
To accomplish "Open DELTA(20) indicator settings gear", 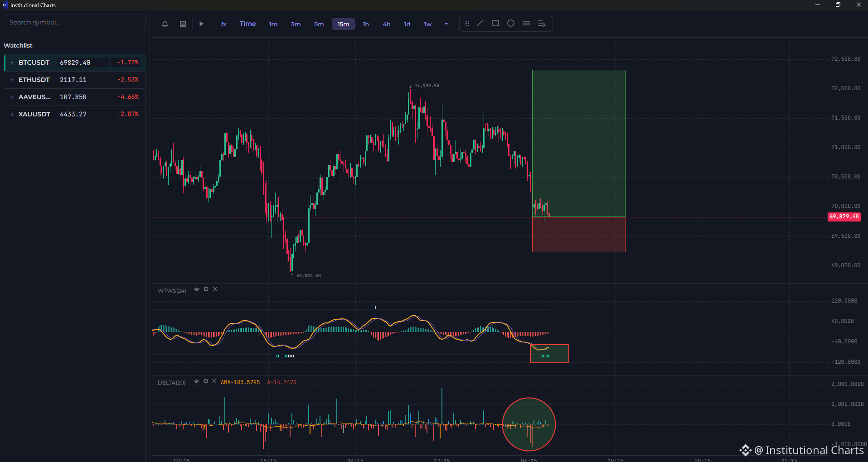I will tap(206, 381).
